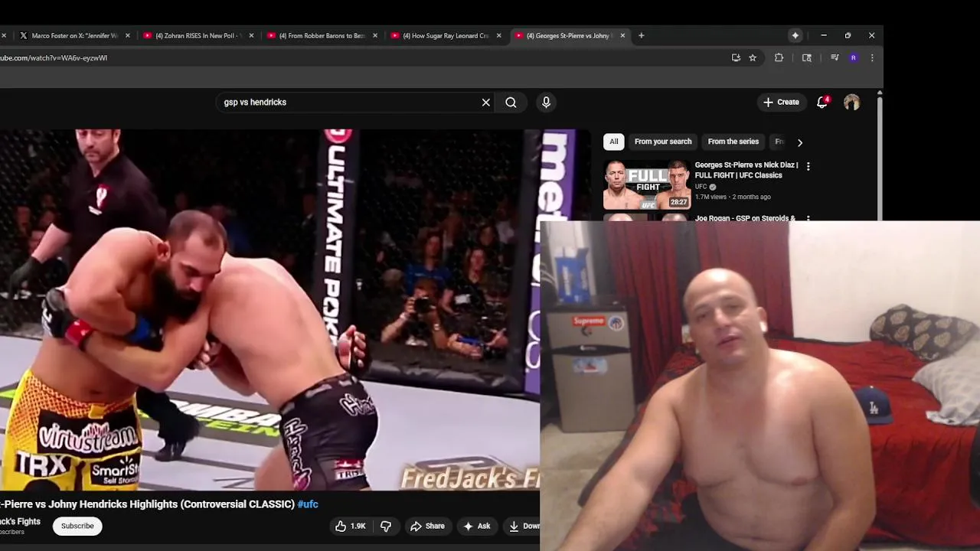The height and width of the screenshot is (551, 980).
Task: Click the Download button under the video
Action: 523,526
